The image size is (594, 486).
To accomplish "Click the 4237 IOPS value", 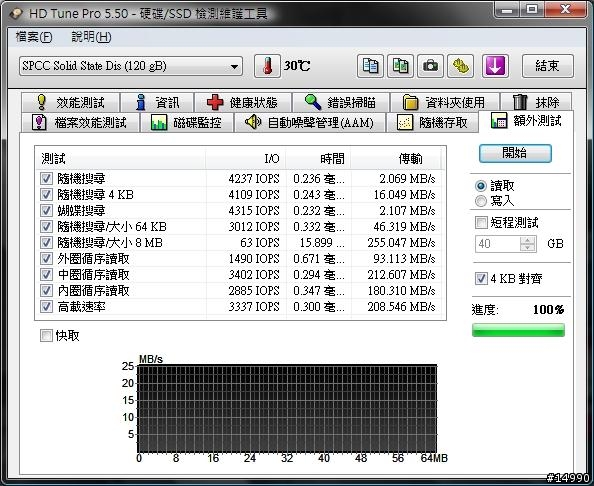I will coord(253,178).
